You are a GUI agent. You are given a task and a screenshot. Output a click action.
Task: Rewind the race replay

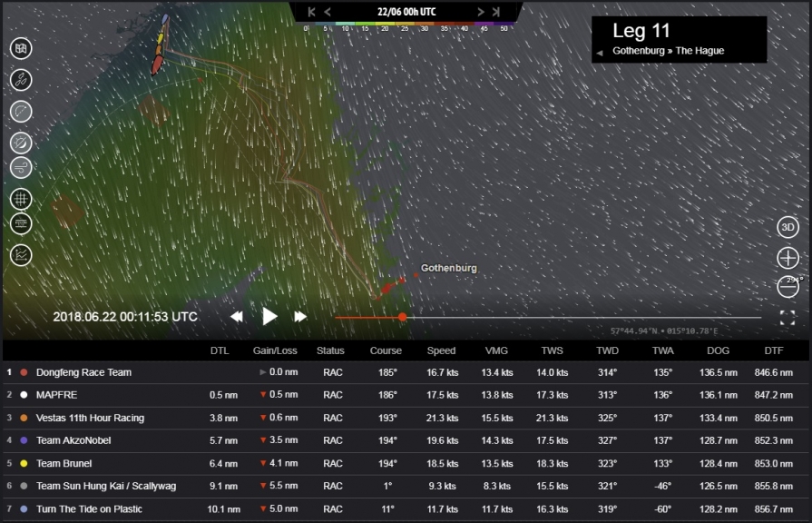pyautogui.click(x=237, y=317)
